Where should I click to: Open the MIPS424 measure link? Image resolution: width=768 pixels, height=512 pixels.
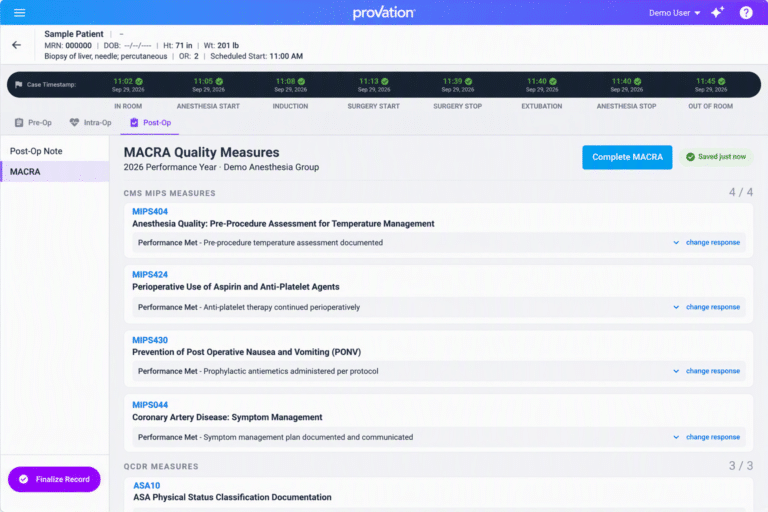(150, 275)
